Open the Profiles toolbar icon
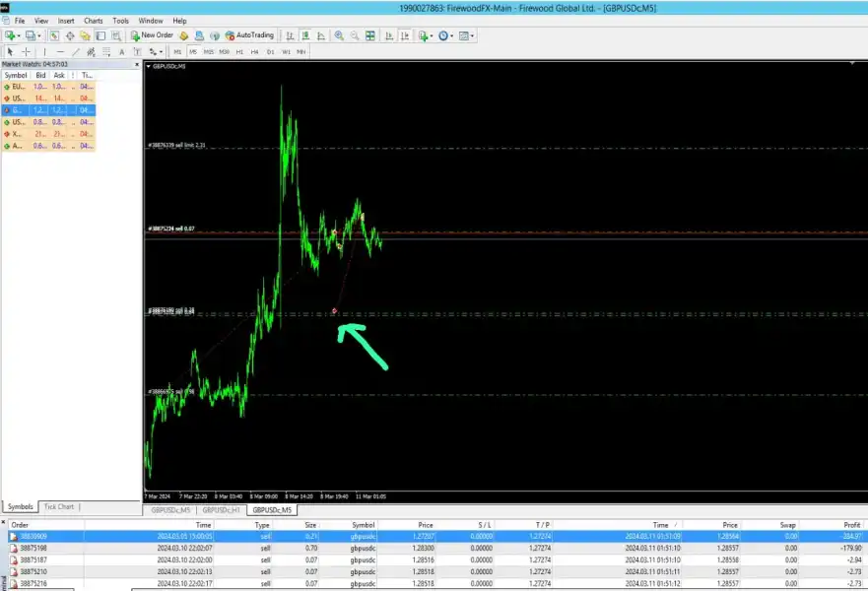The width and height of the screenshot is (868, 591). [30, 35]
